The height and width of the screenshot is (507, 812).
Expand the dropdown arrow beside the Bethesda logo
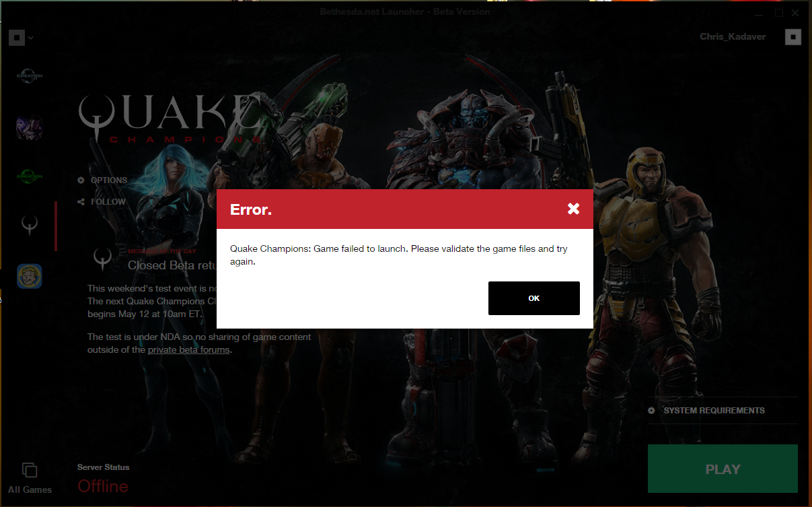coord(31,38)
